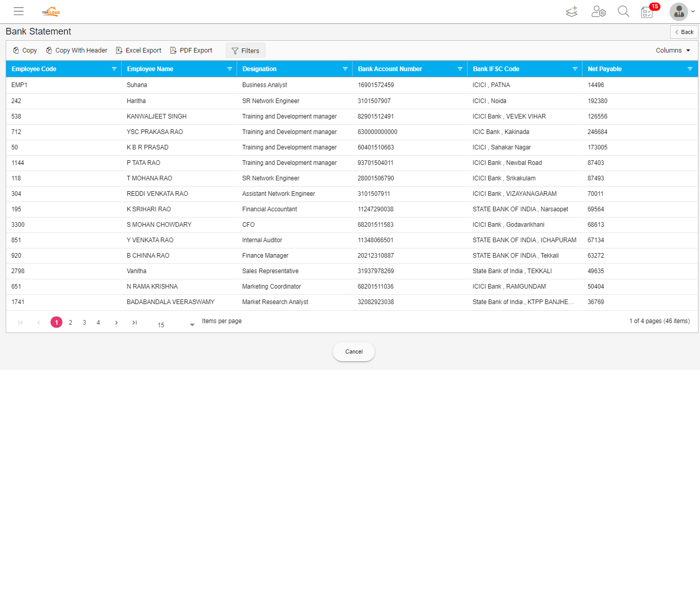Click the pagination summary "1 of 4 pages (46 items)"
The height and width of the screenshot is (604, 700).
659,321
